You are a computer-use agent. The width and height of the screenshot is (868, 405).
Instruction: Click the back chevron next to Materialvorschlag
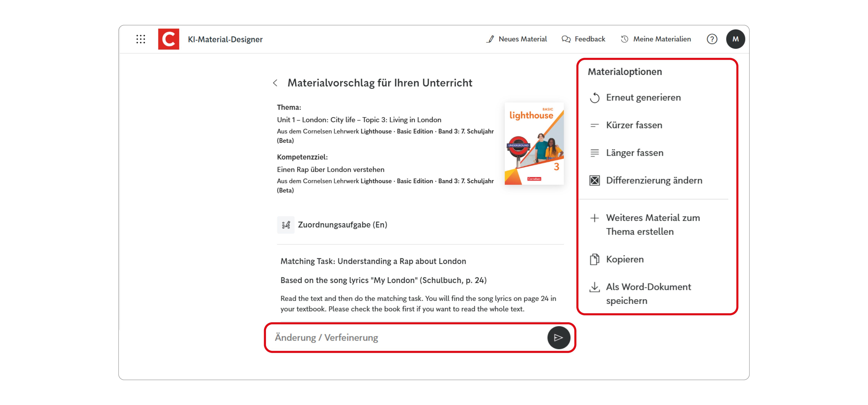click(x=276, y=82)
